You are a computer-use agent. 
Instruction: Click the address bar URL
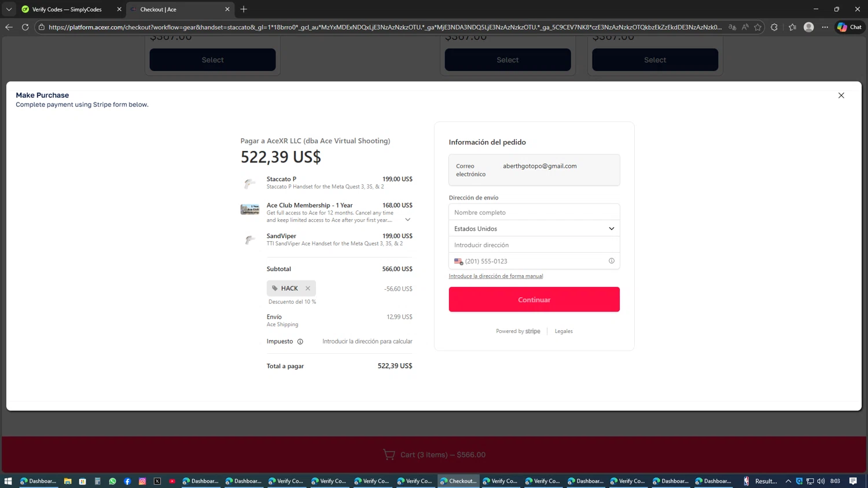(x=385, y=27)
